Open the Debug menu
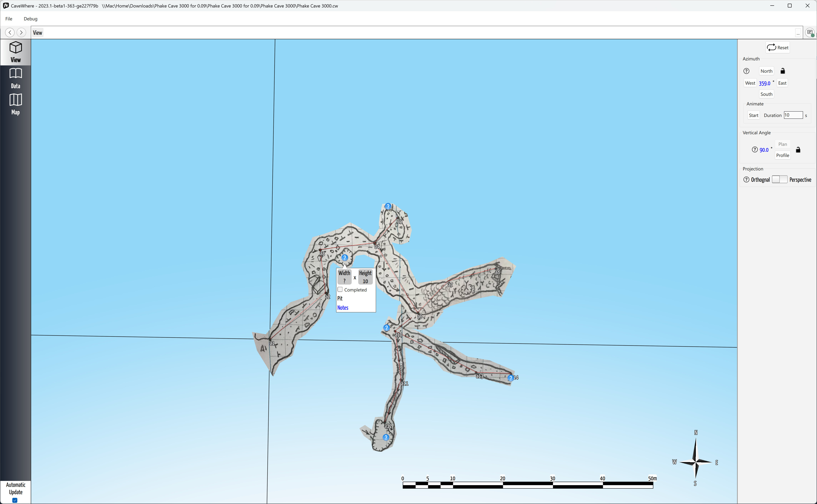 [30, 19]
